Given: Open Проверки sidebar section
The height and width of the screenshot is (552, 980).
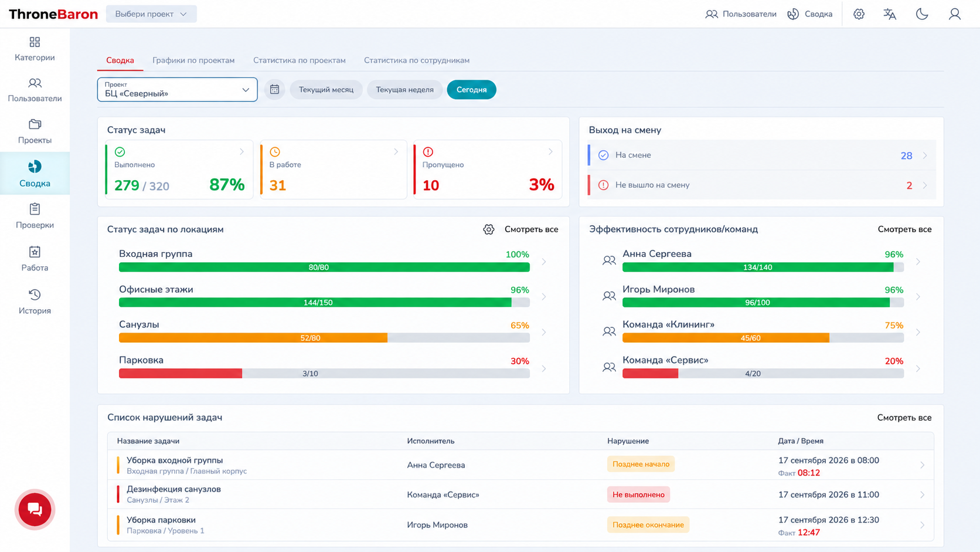Looking at the screenshot, I should point(35,216).
